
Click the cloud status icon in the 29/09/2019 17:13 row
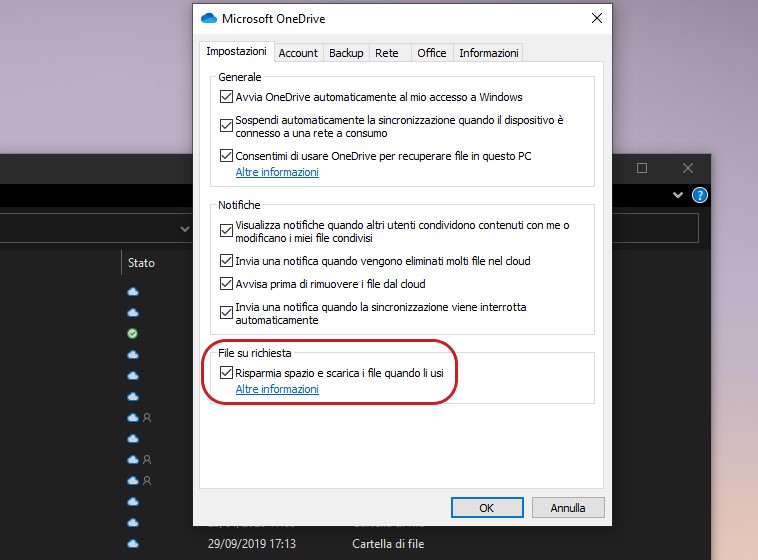coord(133,544)
